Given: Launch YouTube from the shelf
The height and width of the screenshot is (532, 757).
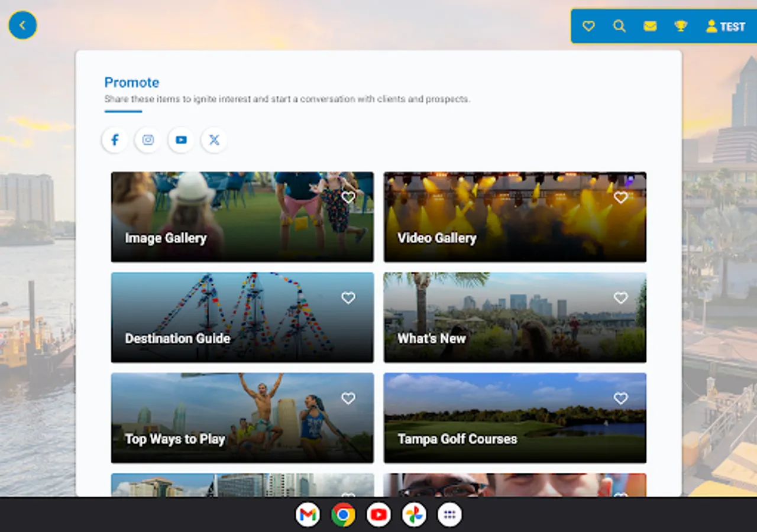Looking at the screenshot, I should 378,515.
